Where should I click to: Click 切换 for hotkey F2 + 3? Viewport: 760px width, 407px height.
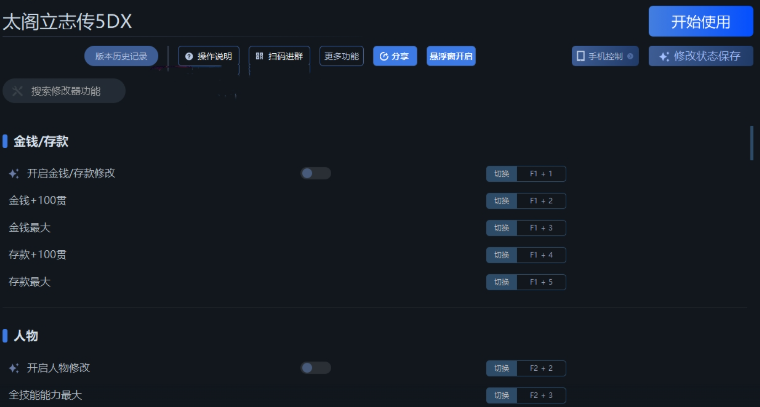tap(502, 395)
